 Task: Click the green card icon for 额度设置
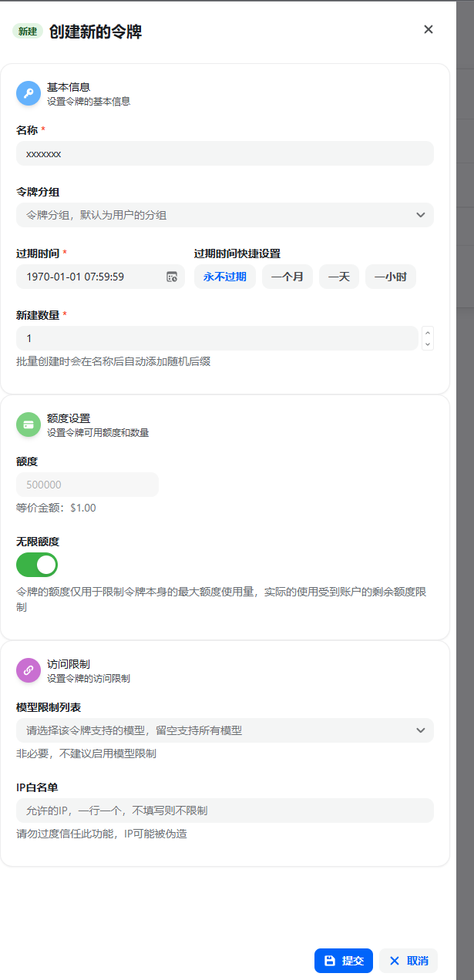(x=29, y=425)
